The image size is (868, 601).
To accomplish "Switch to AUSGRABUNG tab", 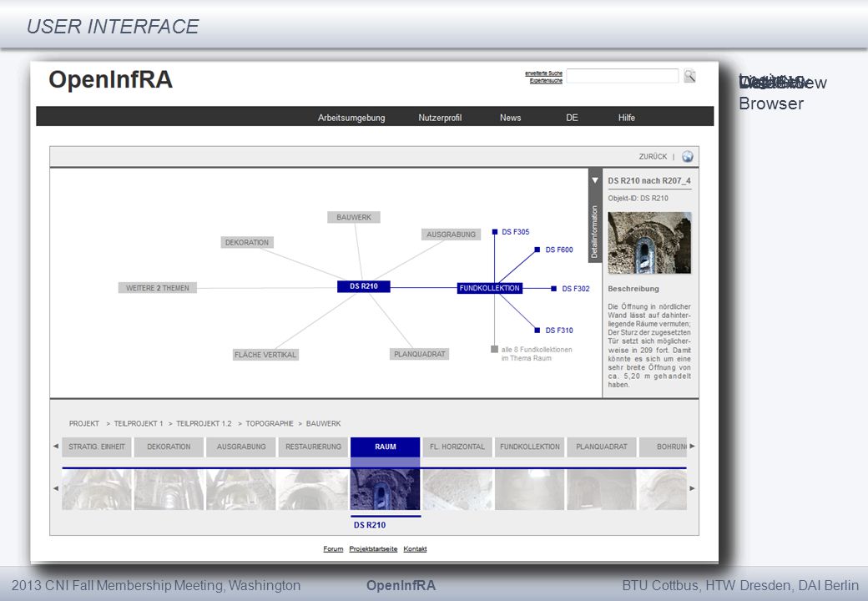I will coord(241,447).
